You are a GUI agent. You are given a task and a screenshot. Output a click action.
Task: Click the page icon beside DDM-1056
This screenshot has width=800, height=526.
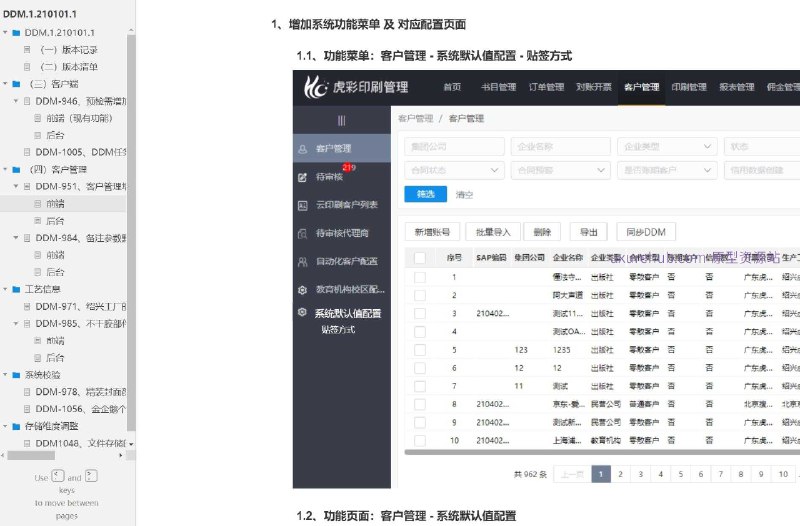click(x=27, y=409)
